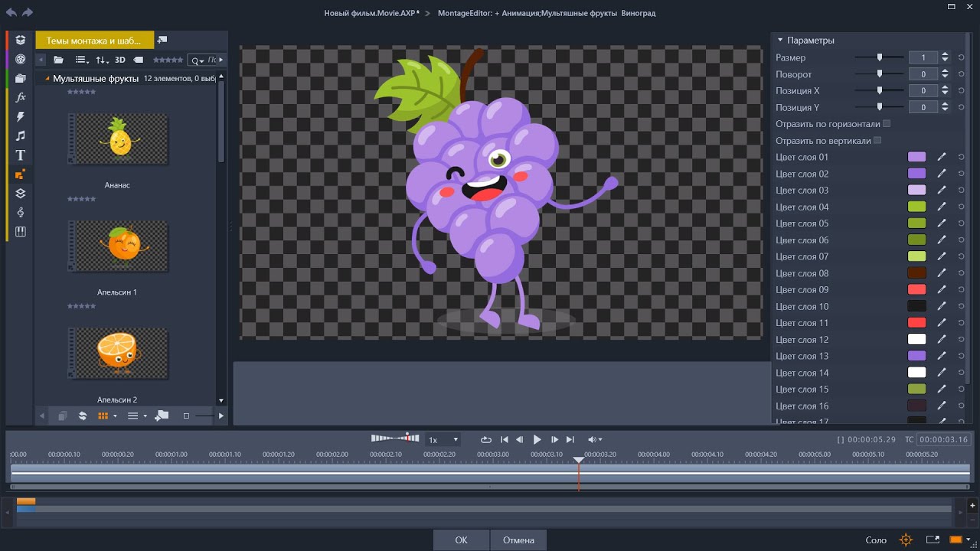Screen dimensions: 980x551
Task: Jump to the end of the clip
Action: [570, 440]
